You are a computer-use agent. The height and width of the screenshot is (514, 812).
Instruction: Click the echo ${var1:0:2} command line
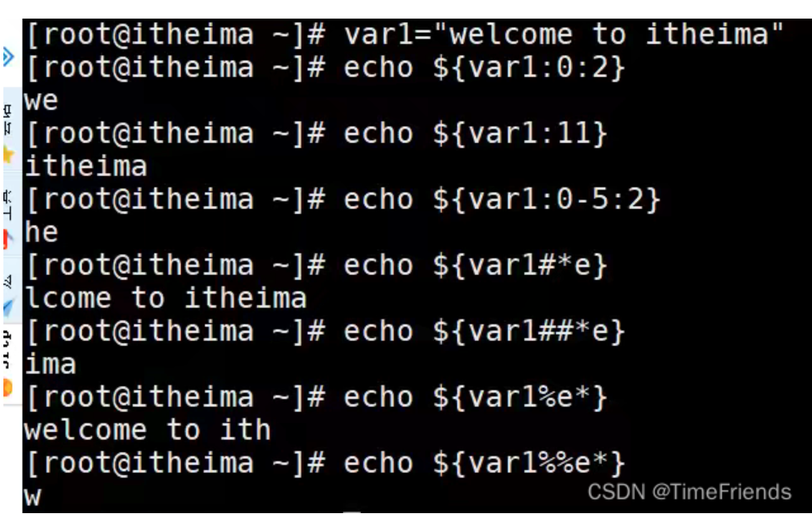(x=325, y=68)
